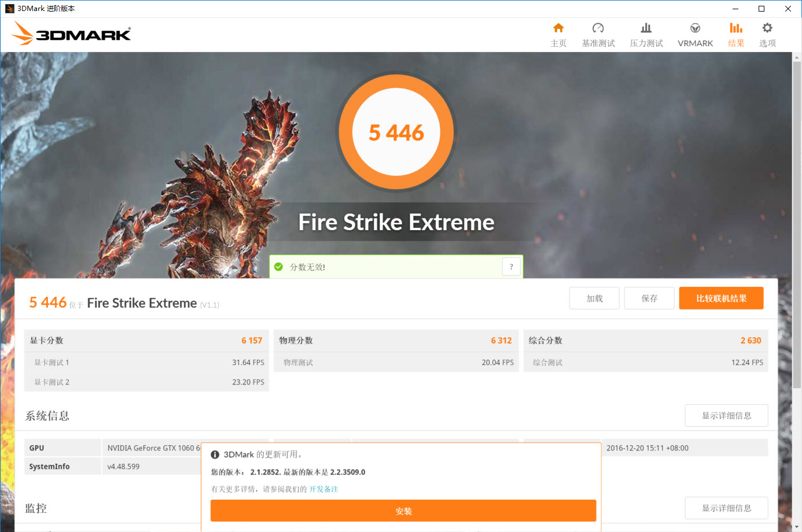
Task: Show detailed info for 系统信息
Action: pos(727,416)
